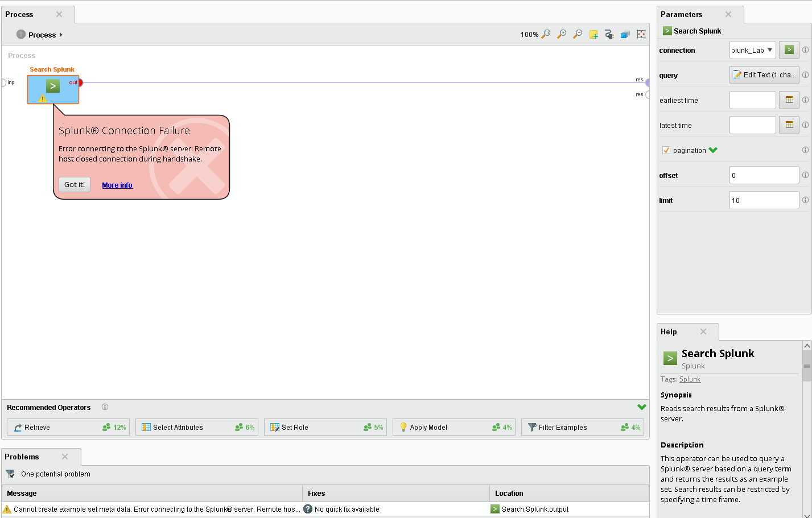Click the auto-wire plug icon in the toolbar

tap(609, 34)
